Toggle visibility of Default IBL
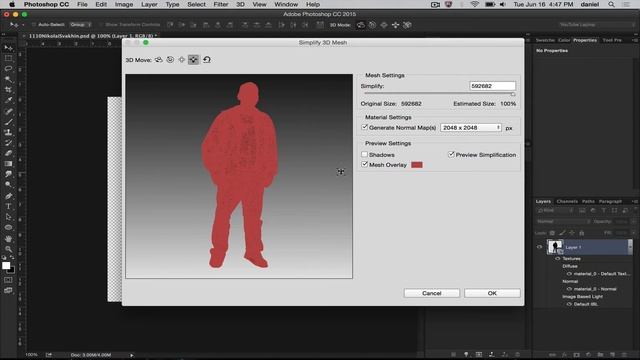Screen dimensions: 640x360 tap(569, 304)
